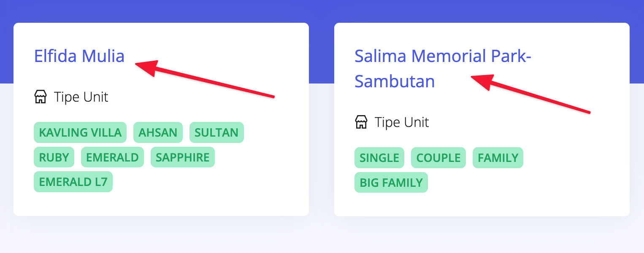Viewport: 644px width, 253px height.
Task: Click Tipe Unit label under Elfida Mulia
Action: (81, 97)
